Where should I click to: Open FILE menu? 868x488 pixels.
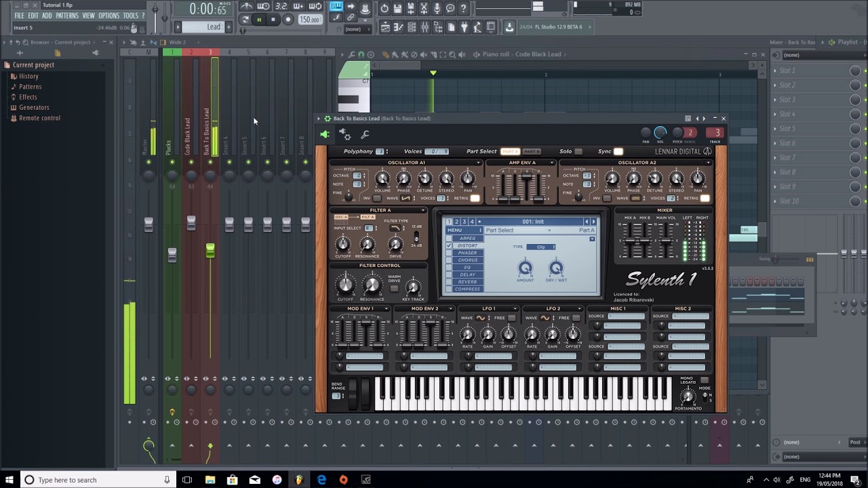[19, 16]
